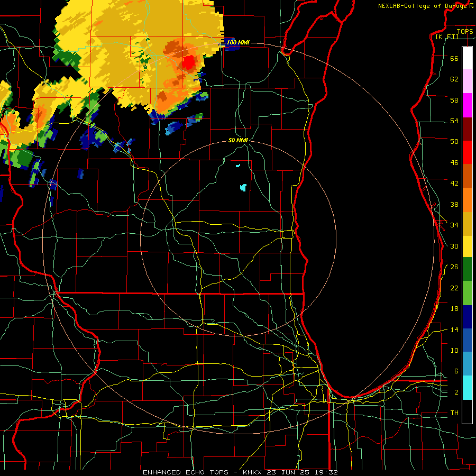Select the magenta legend color band
The image size is (476, 476).
(467, 105)
